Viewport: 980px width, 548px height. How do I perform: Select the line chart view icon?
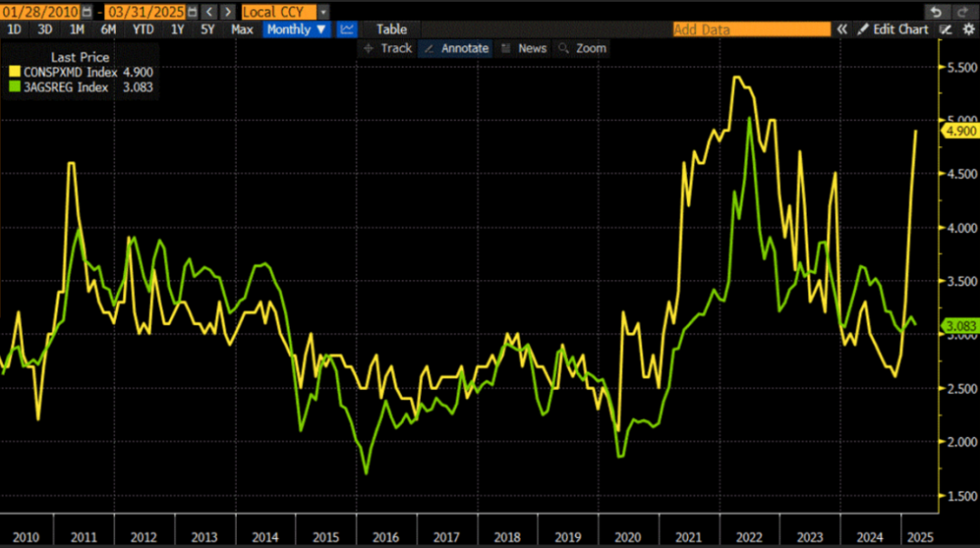[347, 29]
